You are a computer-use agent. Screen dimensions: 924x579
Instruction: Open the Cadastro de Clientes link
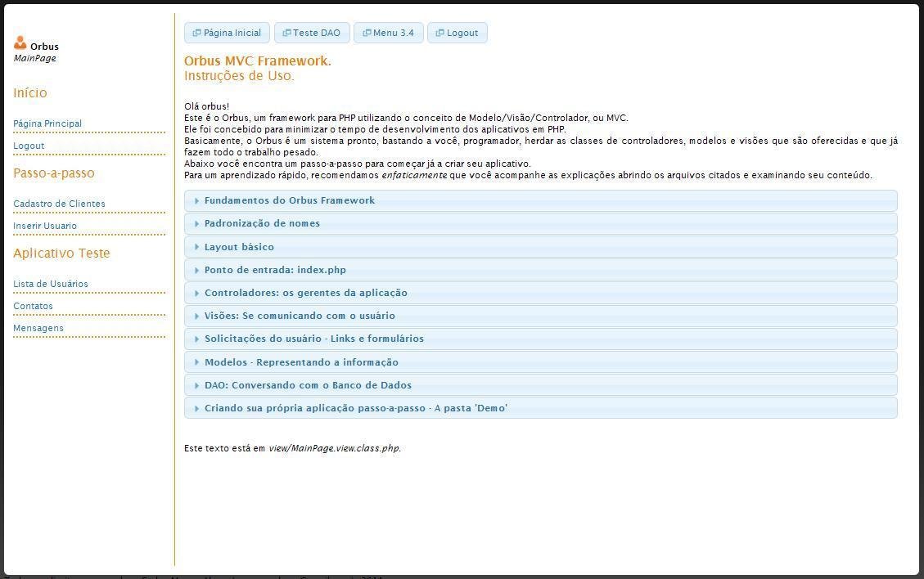pos(58,203)
